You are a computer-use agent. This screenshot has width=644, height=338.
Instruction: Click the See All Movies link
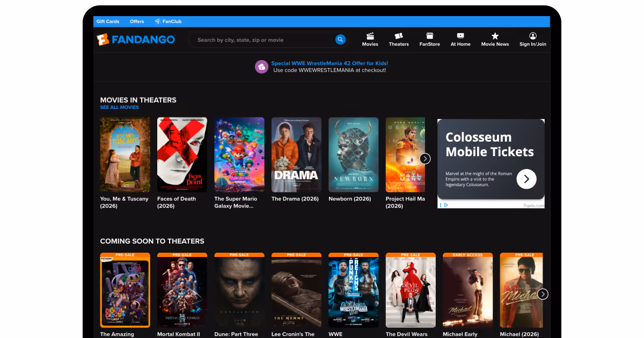[x=119, y=107]
